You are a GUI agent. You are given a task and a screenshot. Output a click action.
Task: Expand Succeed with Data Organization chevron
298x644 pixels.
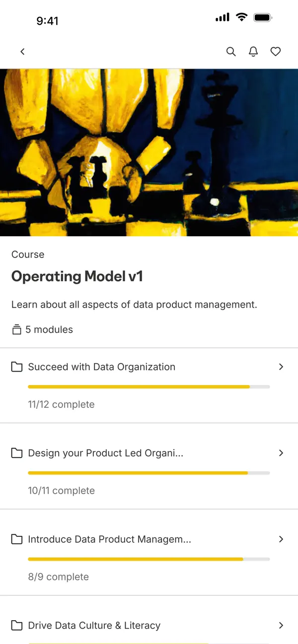pos(281,367)
